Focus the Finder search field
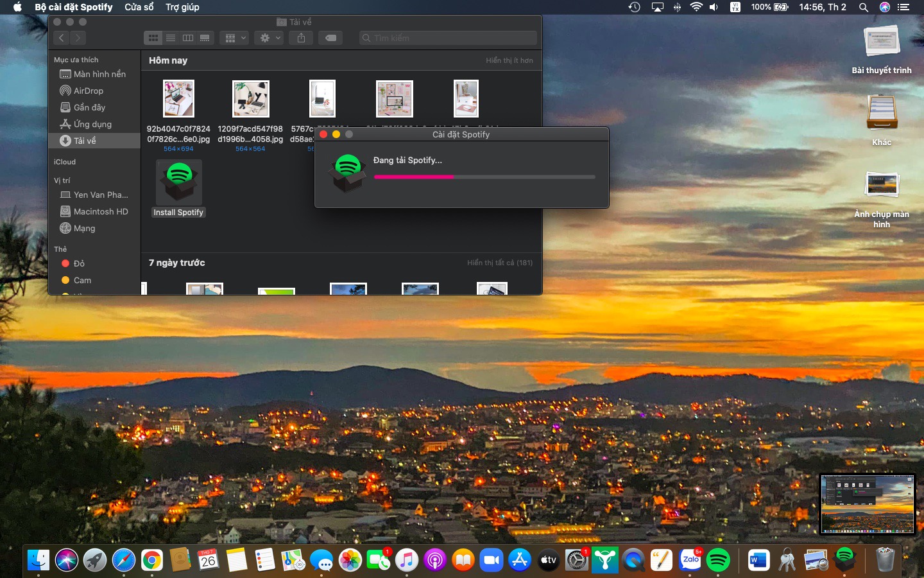Screen dimensions: 924x578 pos(448,39)
